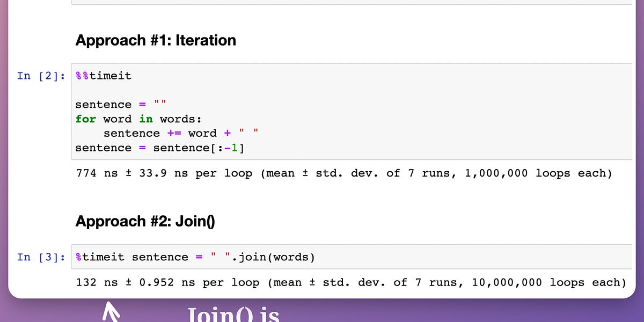Click the 'Join() is' caption text
This screenshot has height=322, width=644.
(233, 313)
